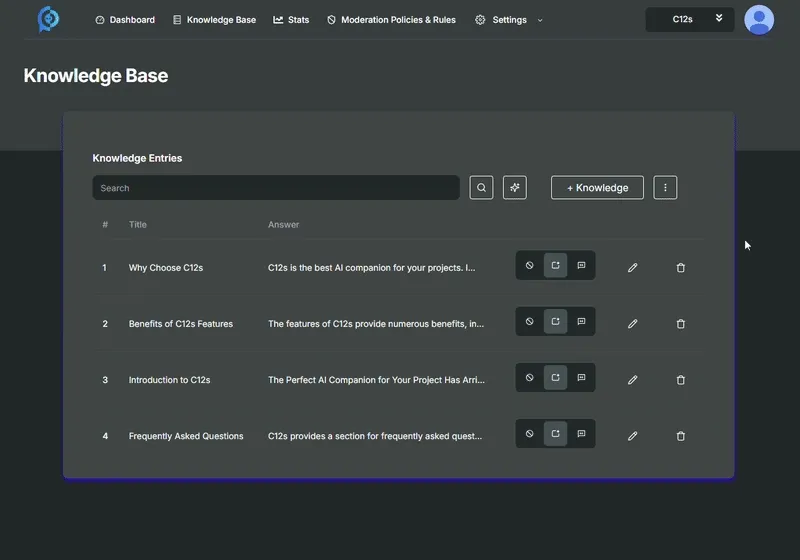Open the user profile avatar
The image size is (800, 560).
tap(759, 20)
